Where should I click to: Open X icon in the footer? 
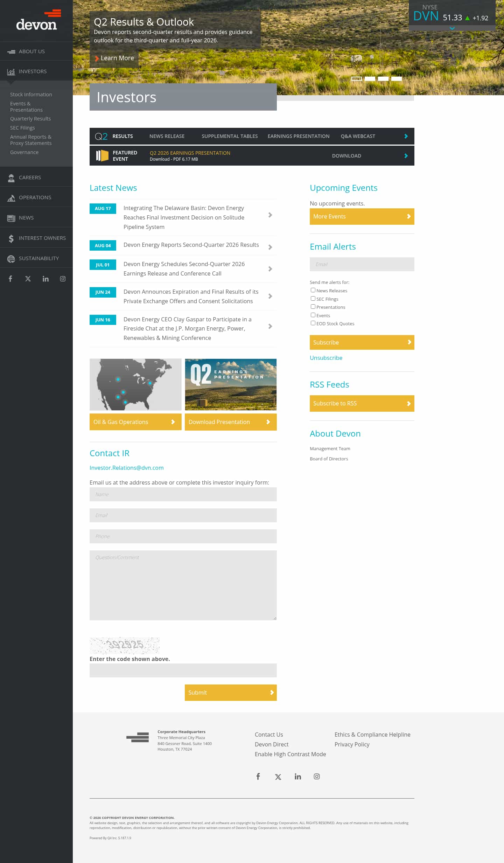(278, 777)
